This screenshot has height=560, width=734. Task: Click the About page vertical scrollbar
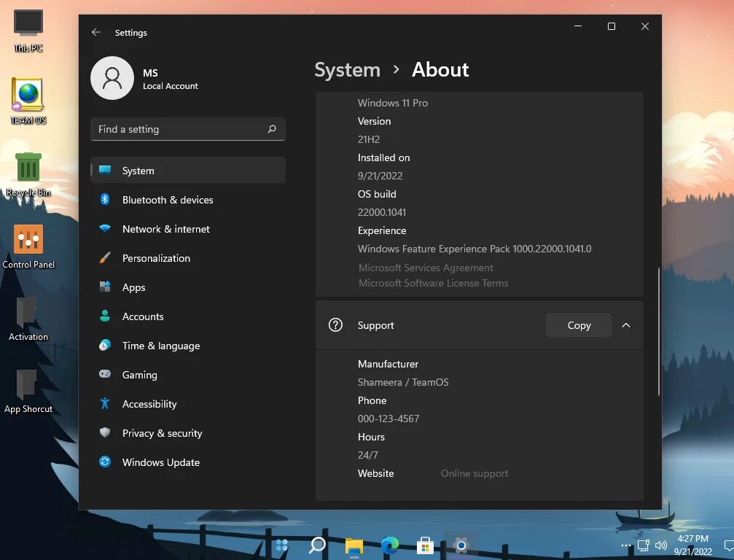[659, 332]
